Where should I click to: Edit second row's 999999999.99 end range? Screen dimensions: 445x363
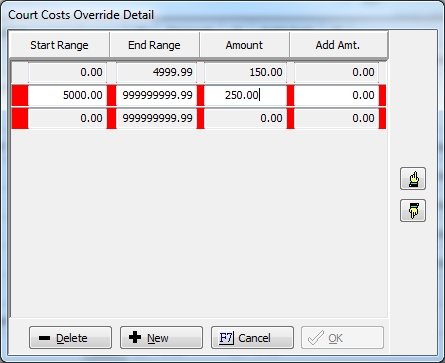[x=156, y=95]
